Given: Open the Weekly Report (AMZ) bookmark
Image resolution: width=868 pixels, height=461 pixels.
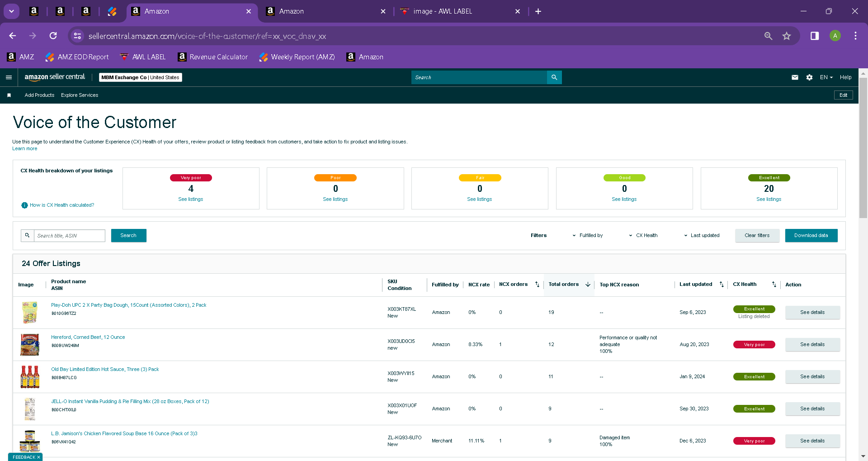Looking at the screenshot, I should pos(297,57).
